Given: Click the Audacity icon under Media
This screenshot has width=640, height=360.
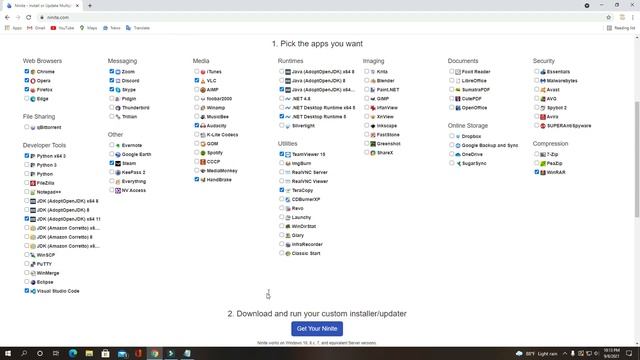Looking at the screenshot, I should tap(203, 126).
